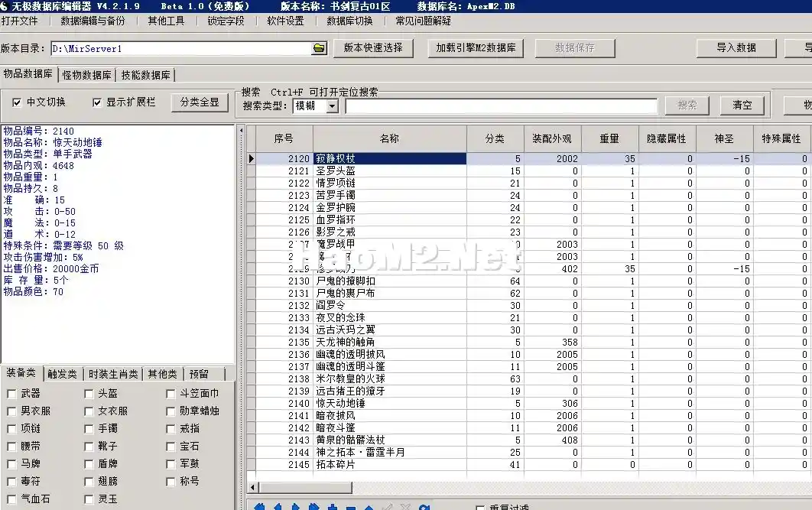This screenshot has height=510, width=812.
Task: Check the 武器 category checkbox
Action: tap(11, 394)
